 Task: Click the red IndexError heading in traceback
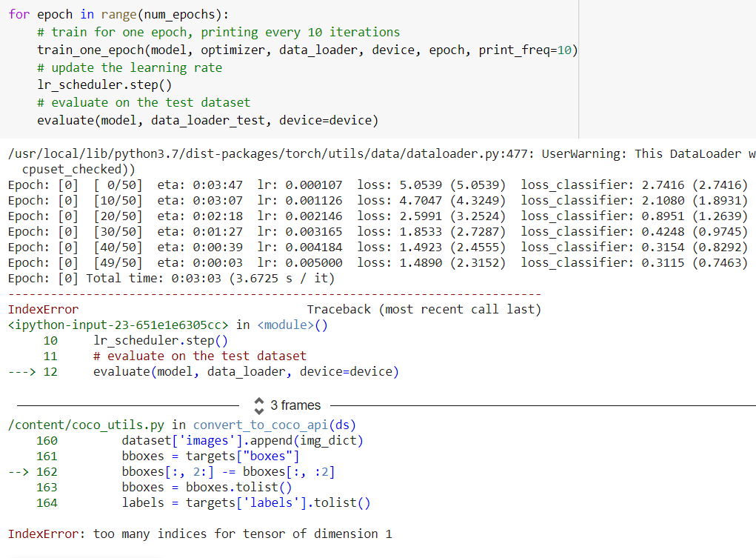pos(43,309)
